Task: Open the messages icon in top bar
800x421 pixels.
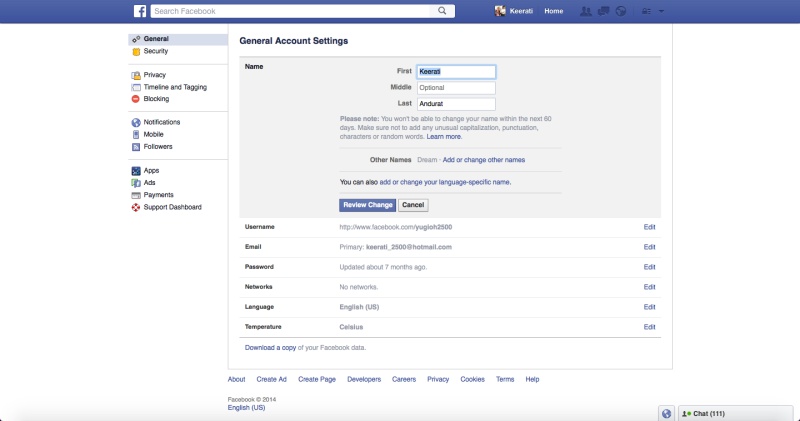Action: point(604,11)
